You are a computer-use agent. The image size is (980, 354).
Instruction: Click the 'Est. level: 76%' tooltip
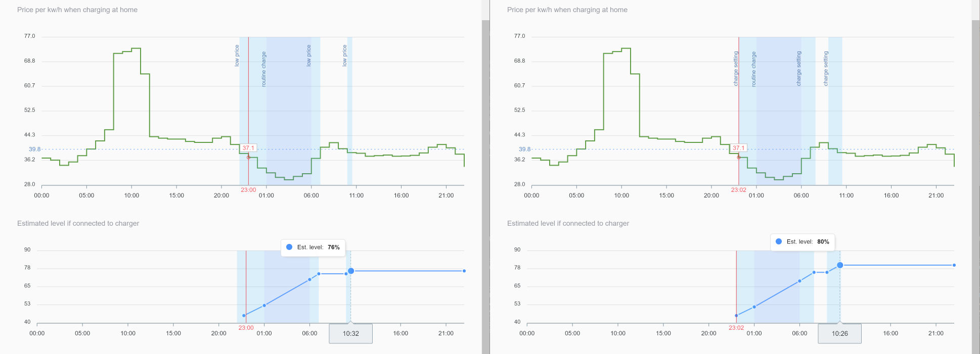click(x=313, y=247)
